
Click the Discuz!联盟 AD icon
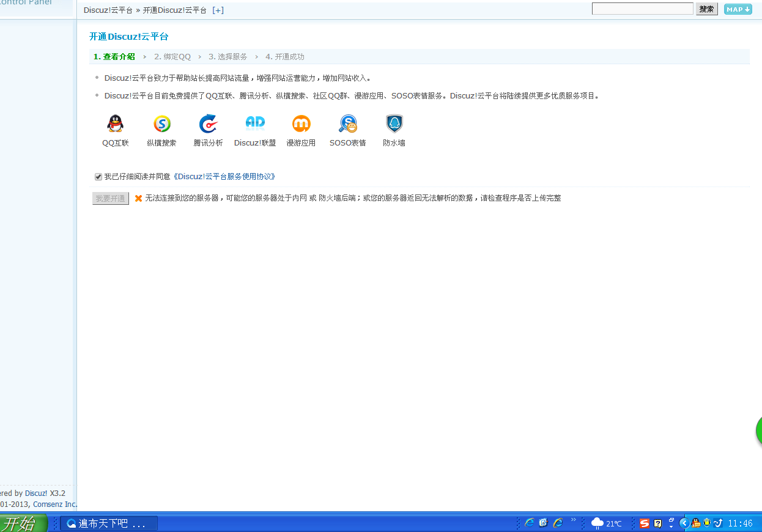tap(255, 123)
